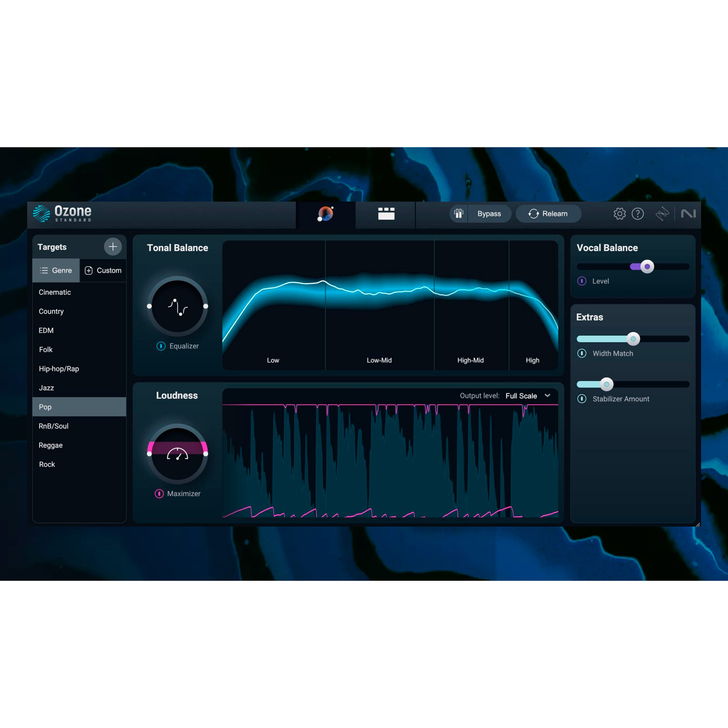The height and width of the screenshot is (728, 728).
Task: Select Hip-hop/Rap in the genre list
Action: pos(59,369)
